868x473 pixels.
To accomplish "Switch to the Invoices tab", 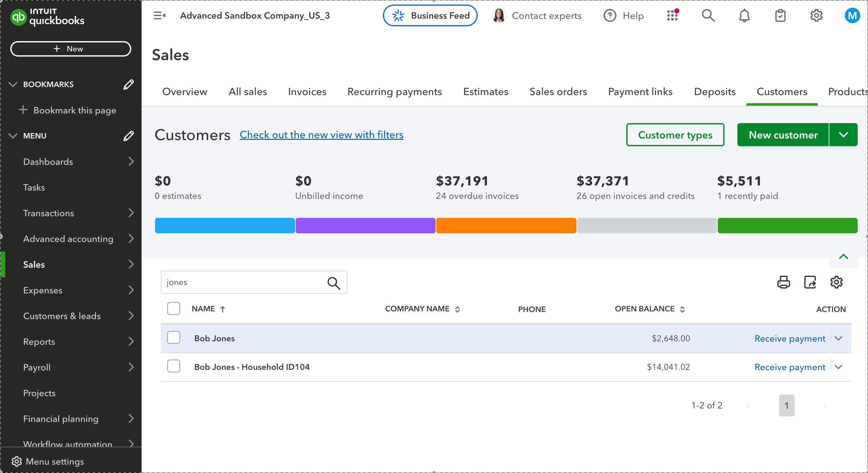I will pyautogui.click(x=307, y=92).
